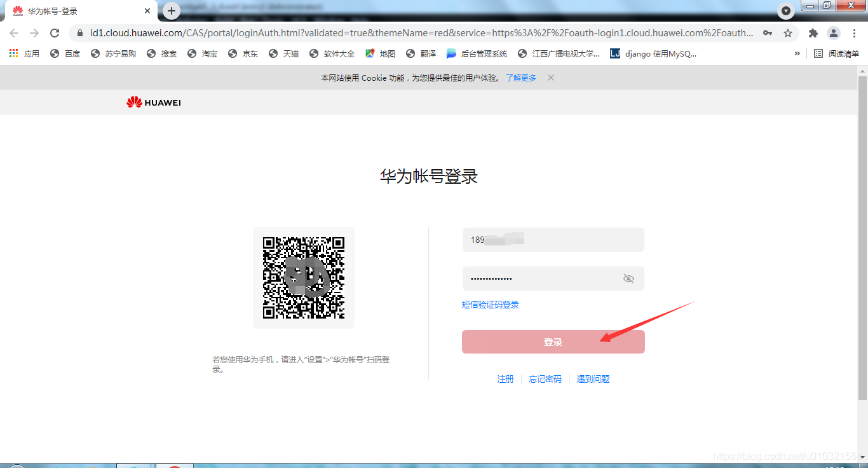This screenshot has height=468, width=868.
Task: Open the Chrome profile avatar
Action: coord(834,33)
